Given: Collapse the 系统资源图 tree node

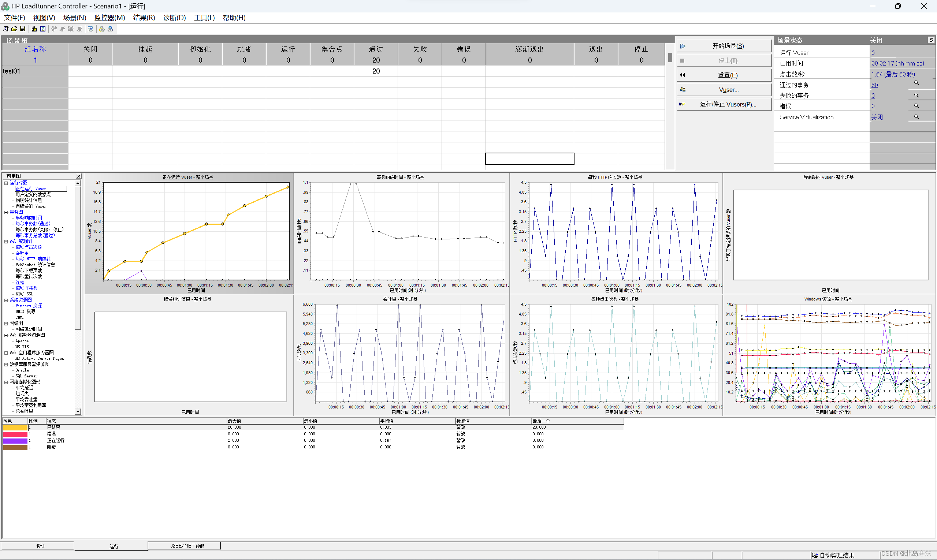Looking at the screenshot, I should coord(6,300).
